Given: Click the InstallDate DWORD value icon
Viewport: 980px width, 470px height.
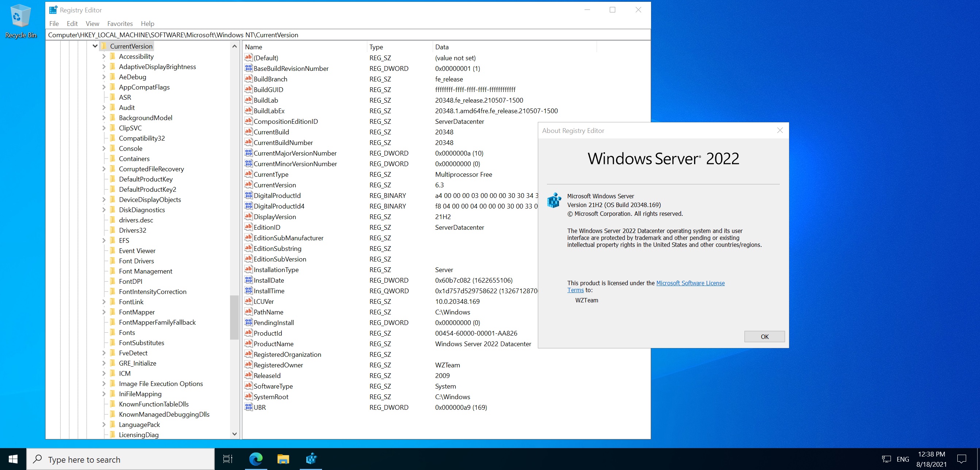Looking at the screenshot, I should click(x=248, y=280).
